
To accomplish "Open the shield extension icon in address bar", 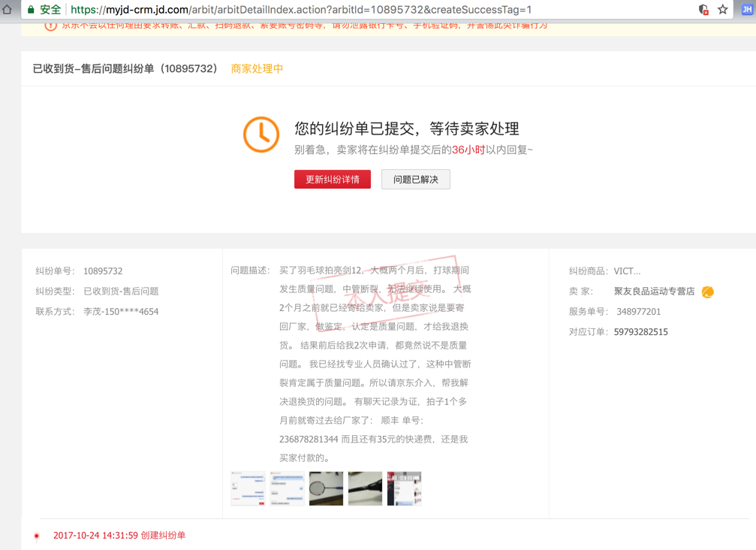I will 703,10.
